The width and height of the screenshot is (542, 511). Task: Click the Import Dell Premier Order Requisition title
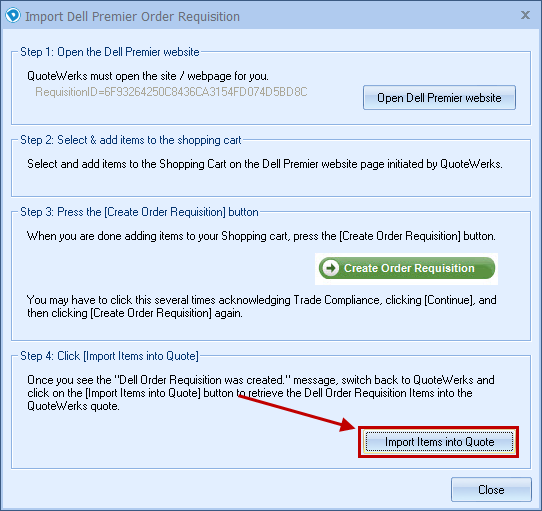(x=132, y=17)
